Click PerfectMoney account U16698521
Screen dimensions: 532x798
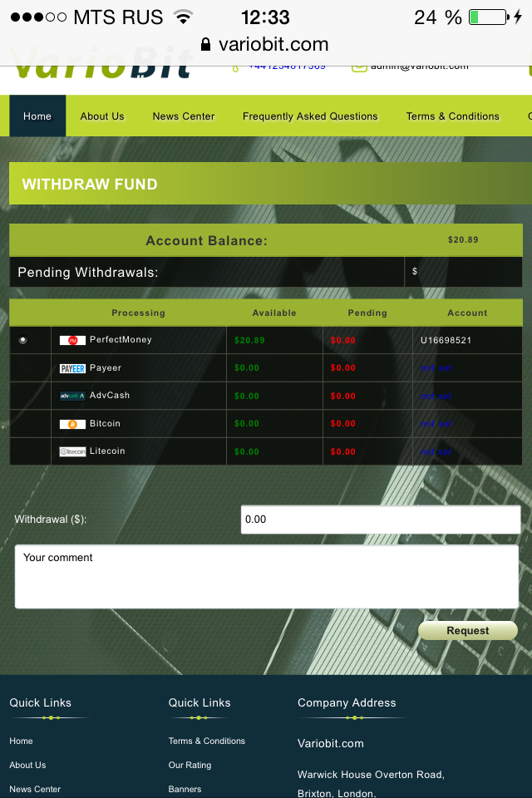tap(446, 341)
